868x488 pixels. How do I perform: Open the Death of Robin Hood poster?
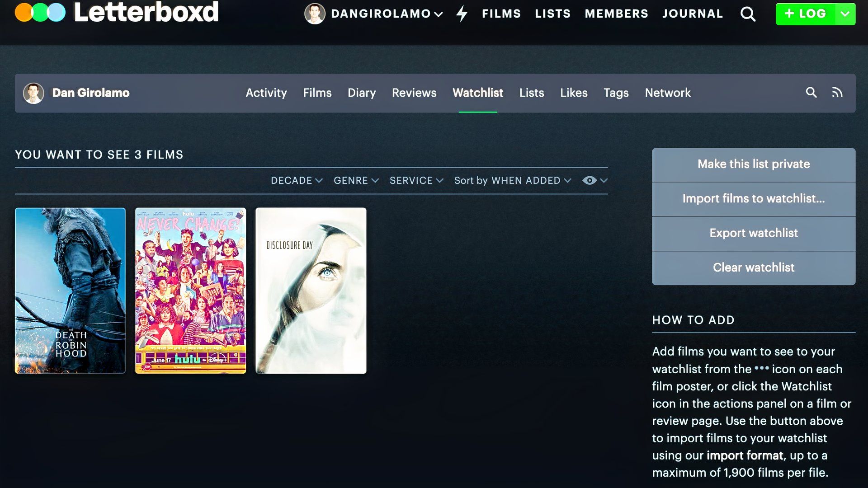[x=70, y=291]
